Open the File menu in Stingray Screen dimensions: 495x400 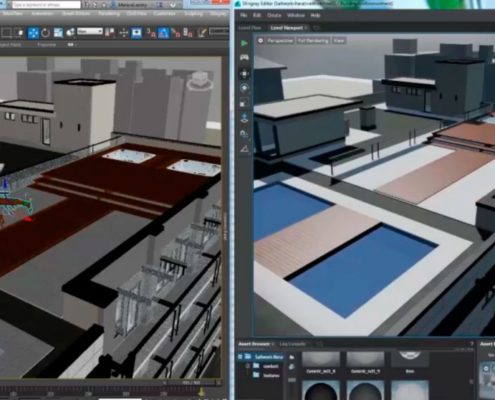pyautogui.click(x=244, y=15)
